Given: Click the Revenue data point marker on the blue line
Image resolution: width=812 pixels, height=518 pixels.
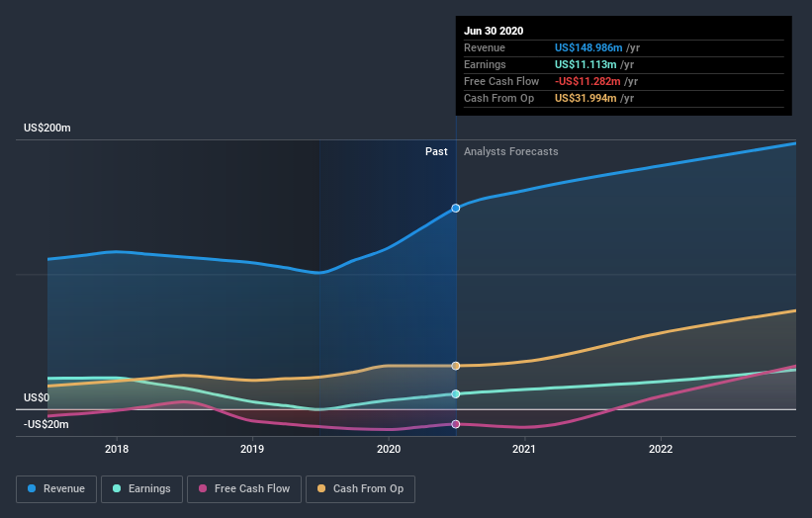Looking at the screenshot, I should click(456, 208).
